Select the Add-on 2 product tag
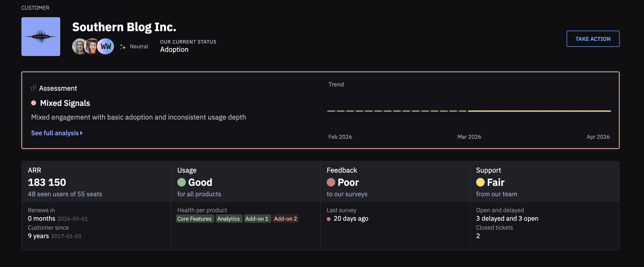Image resolution: width=644 pixels, height=267 pixels. click(x=285, y=219)
